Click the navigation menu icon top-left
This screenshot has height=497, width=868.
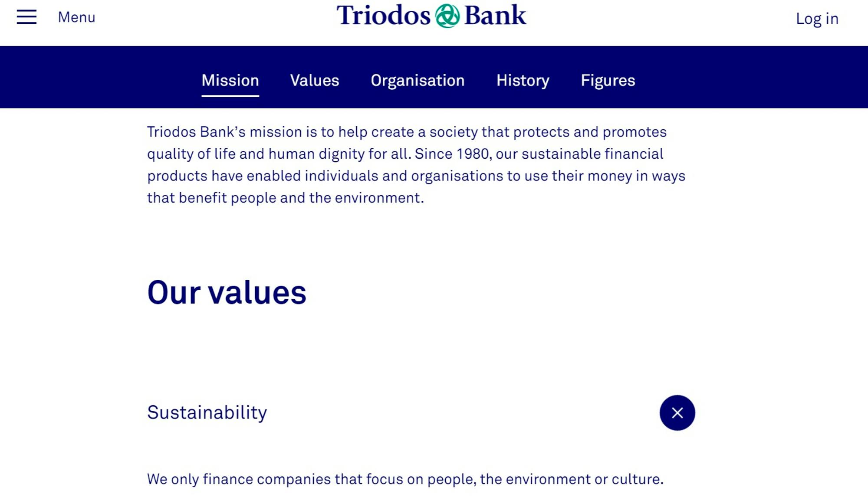(27, 16)
